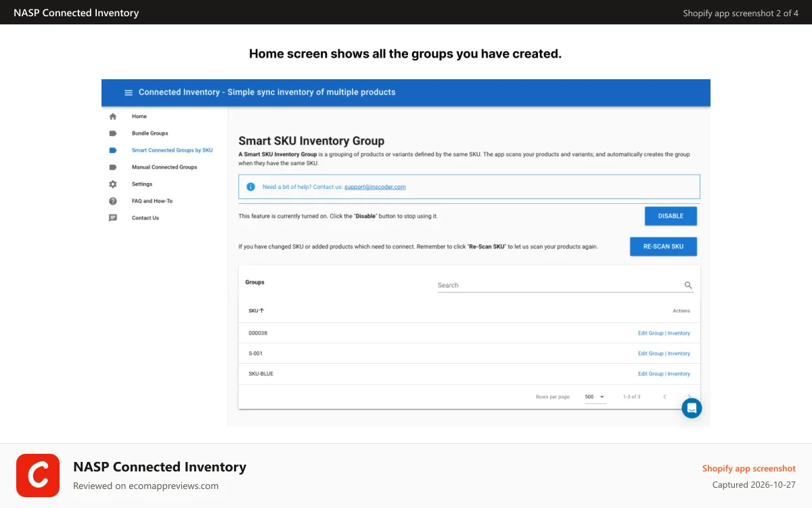Click the DISABLE button
This screenshot has width=812, height=508.
click(x=671, y=216)
